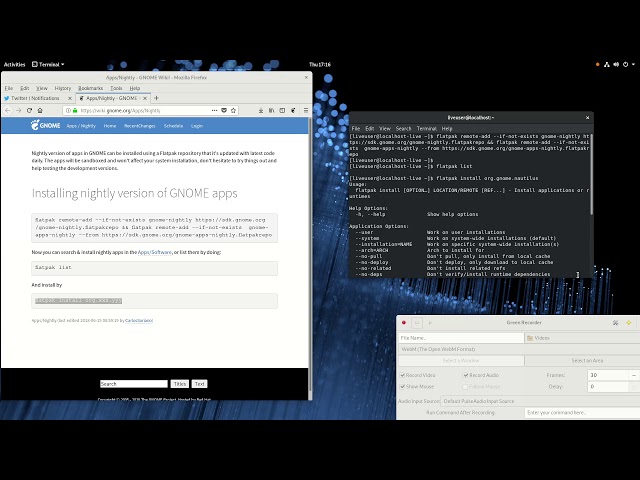
Task: Open the network status tray icon
Action: pos(607,64)
